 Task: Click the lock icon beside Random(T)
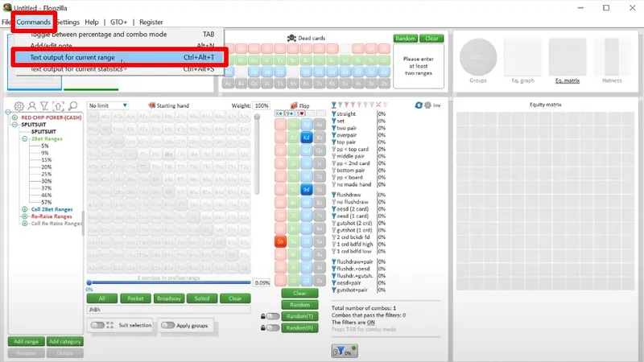[x=263, y=316]
